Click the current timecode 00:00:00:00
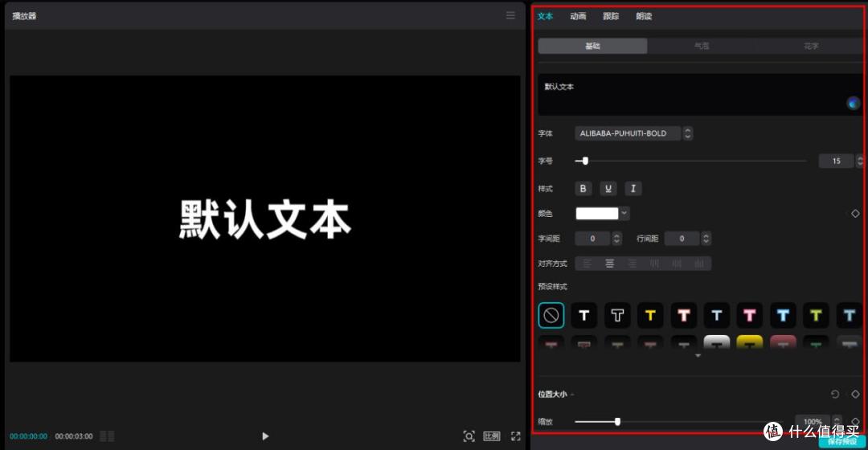The height and width of the screenshot is (450, 868). tap(28, 436)
